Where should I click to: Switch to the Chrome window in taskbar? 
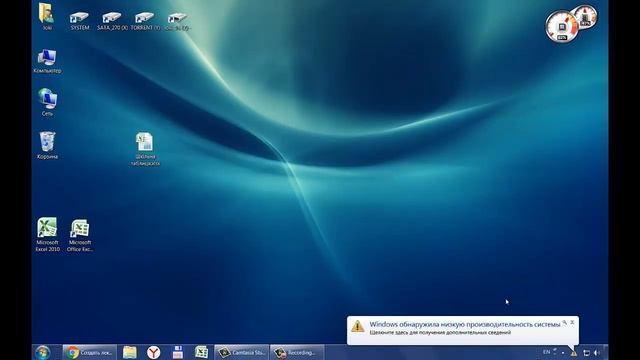tap(89, 352)
